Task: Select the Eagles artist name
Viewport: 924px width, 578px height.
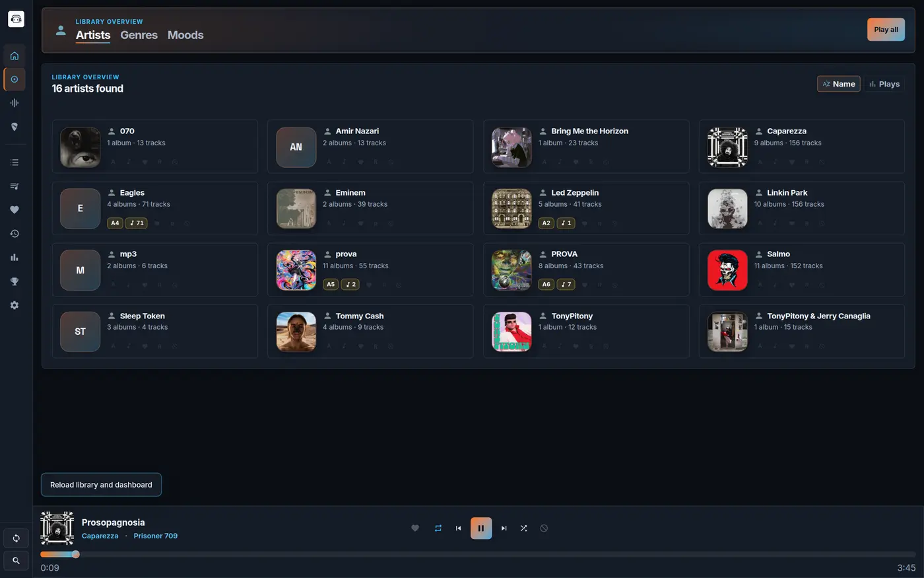Action: [132, 193]
